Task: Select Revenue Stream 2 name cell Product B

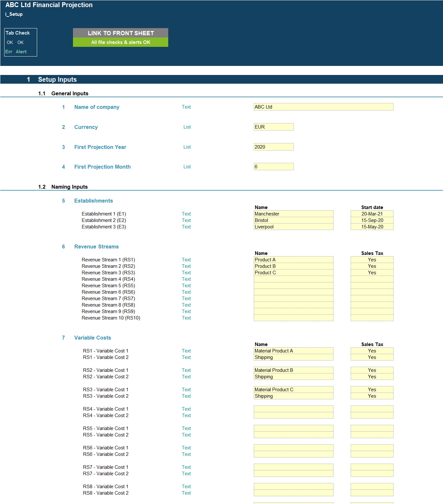Action: (294, 266)
